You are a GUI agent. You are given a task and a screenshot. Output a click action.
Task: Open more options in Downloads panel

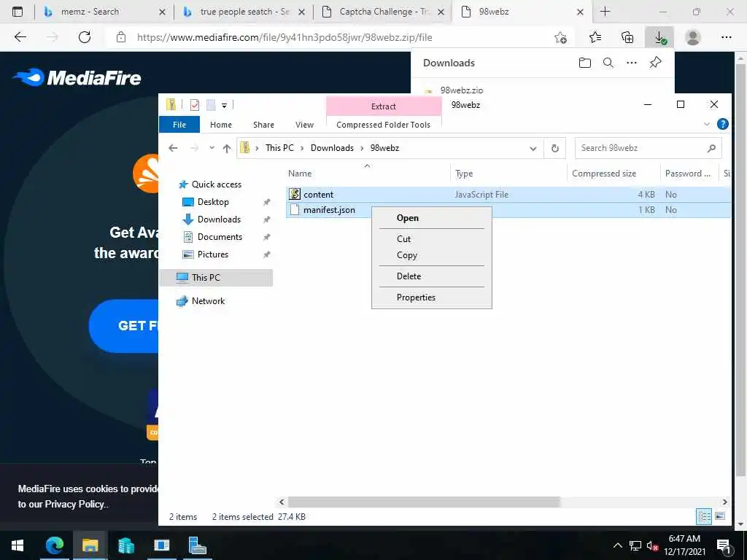pos(632,63)
